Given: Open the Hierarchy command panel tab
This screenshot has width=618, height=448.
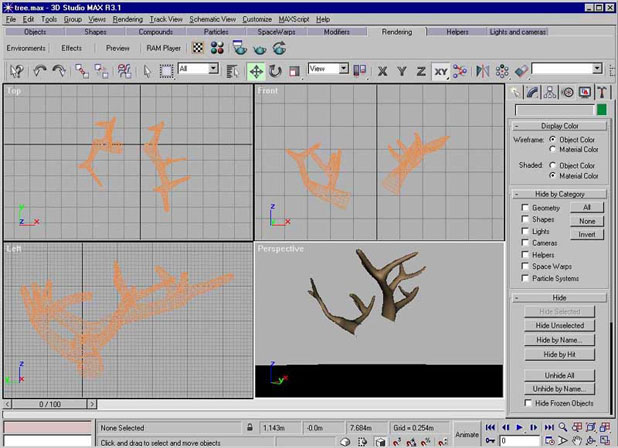Looking at the screenshot, I should [551, 92].
